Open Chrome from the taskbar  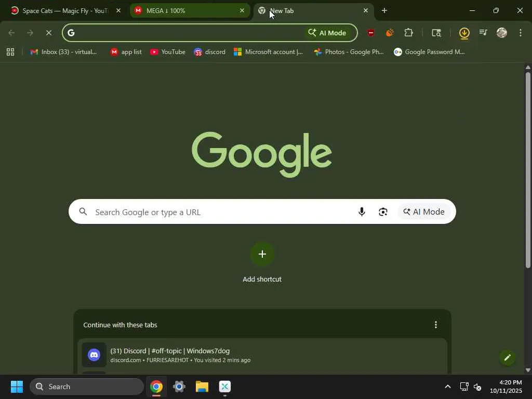pos(156,387)
